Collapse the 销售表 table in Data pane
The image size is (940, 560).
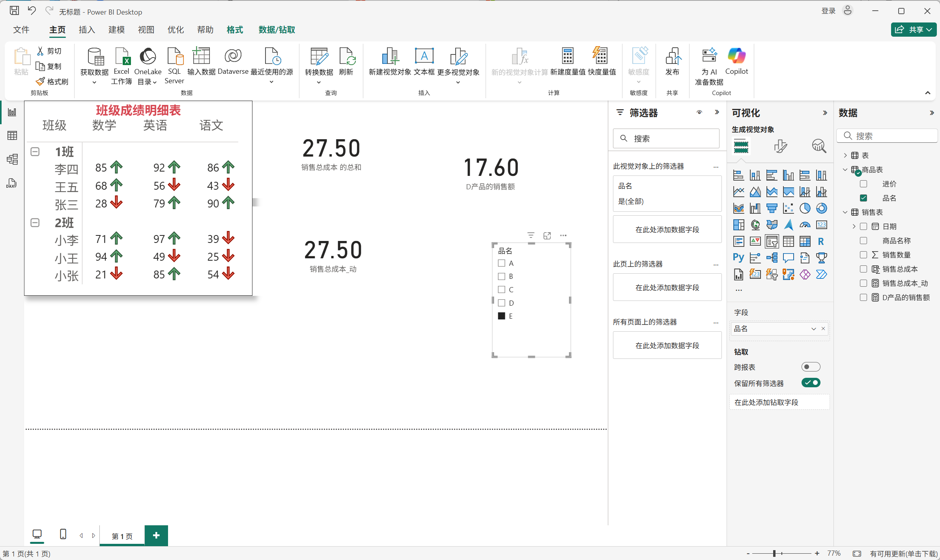[845, 212]
